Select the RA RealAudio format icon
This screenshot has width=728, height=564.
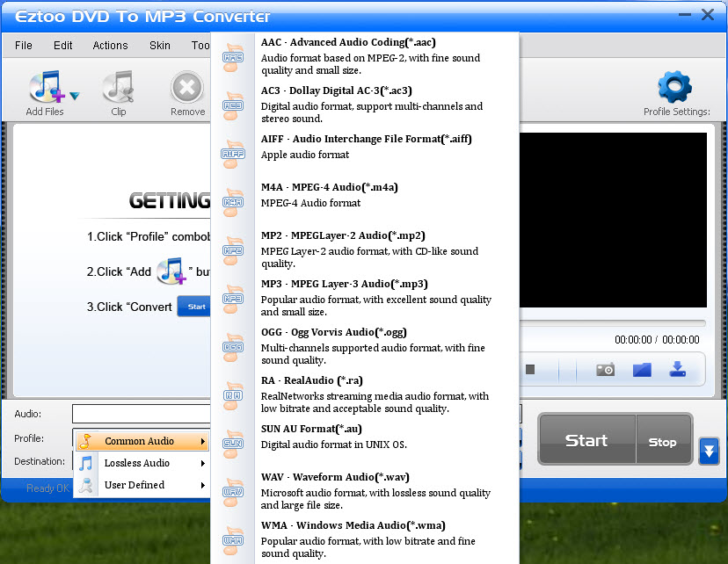coord(233,395)
